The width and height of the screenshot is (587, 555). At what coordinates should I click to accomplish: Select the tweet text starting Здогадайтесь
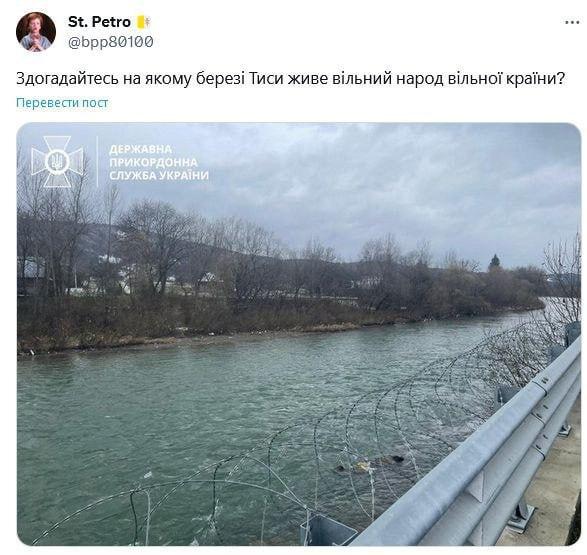(x=290, y=79)
